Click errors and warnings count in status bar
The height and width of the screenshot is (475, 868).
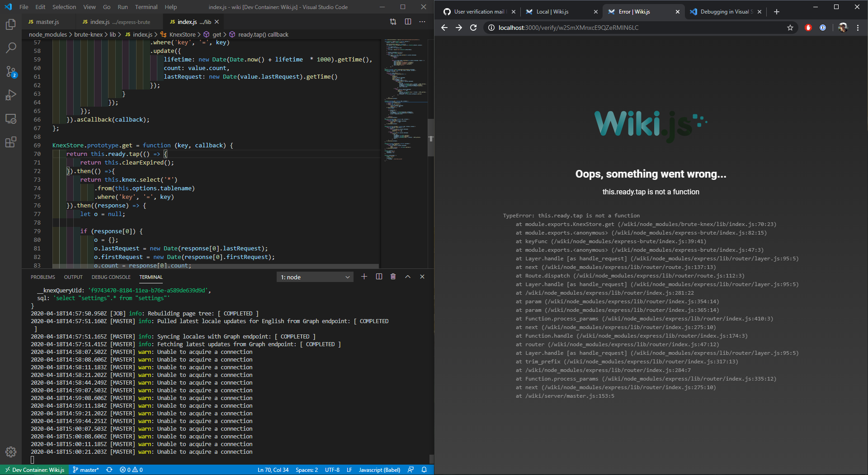(x=131, y=470)
